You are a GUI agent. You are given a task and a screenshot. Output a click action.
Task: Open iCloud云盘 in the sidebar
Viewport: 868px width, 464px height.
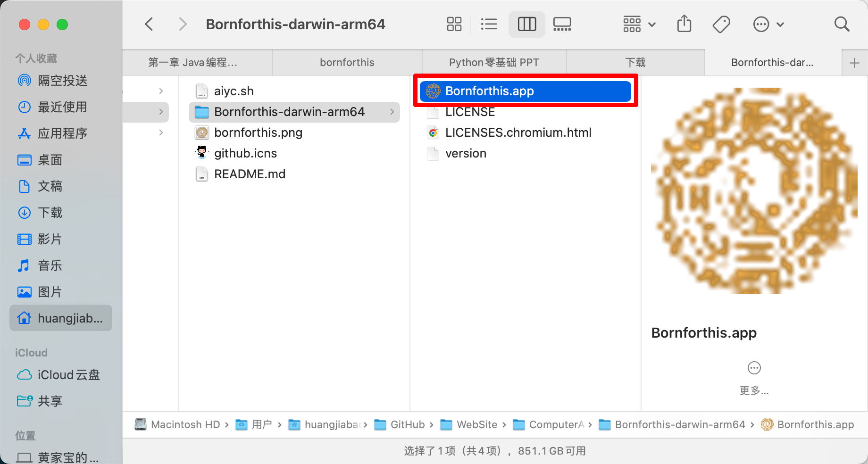pos(61,375)
